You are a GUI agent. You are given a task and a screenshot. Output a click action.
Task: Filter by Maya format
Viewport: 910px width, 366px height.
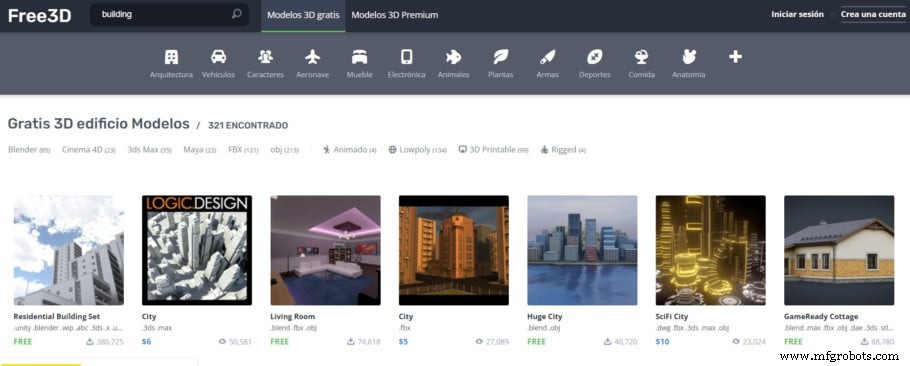200,150
